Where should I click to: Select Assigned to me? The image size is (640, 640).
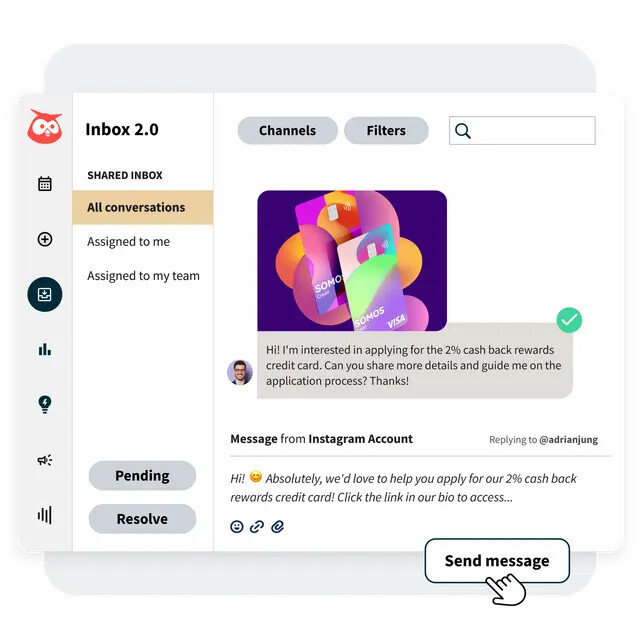(129, 242)
